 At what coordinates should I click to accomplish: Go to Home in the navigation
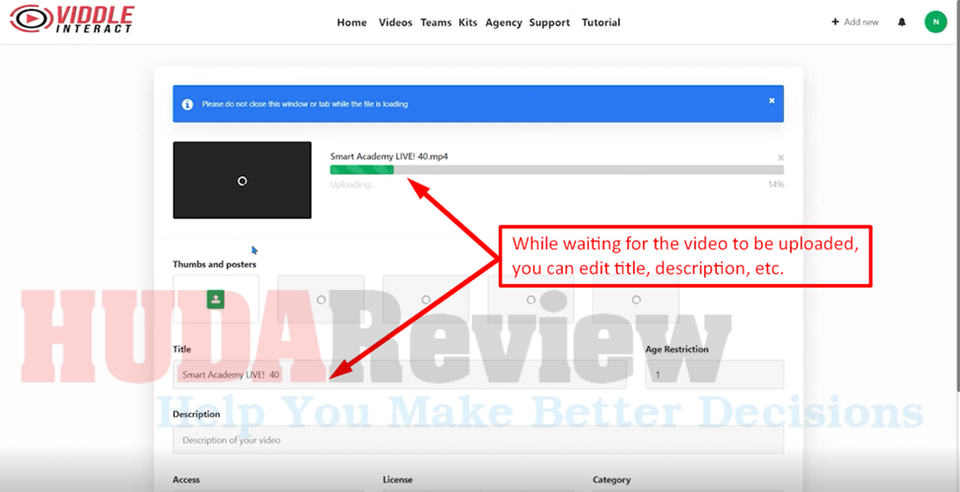pyautogui.click(x=352, y=23)
